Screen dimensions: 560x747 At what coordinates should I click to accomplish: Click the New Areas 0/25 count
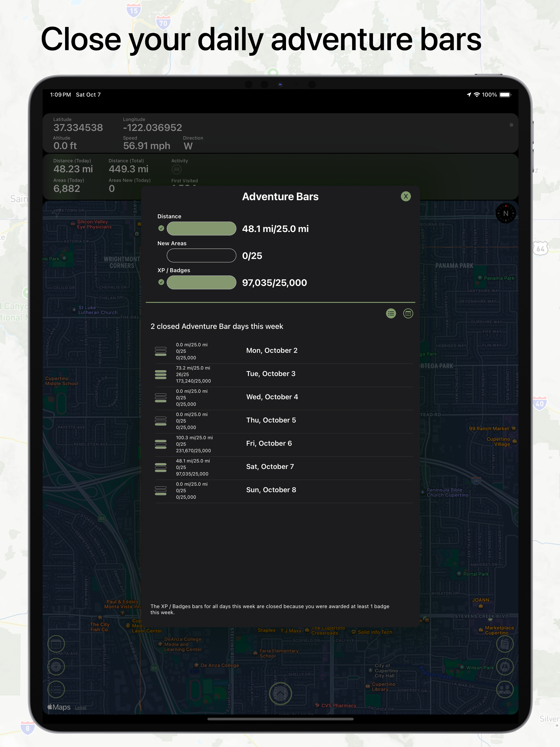pos(252,256)
